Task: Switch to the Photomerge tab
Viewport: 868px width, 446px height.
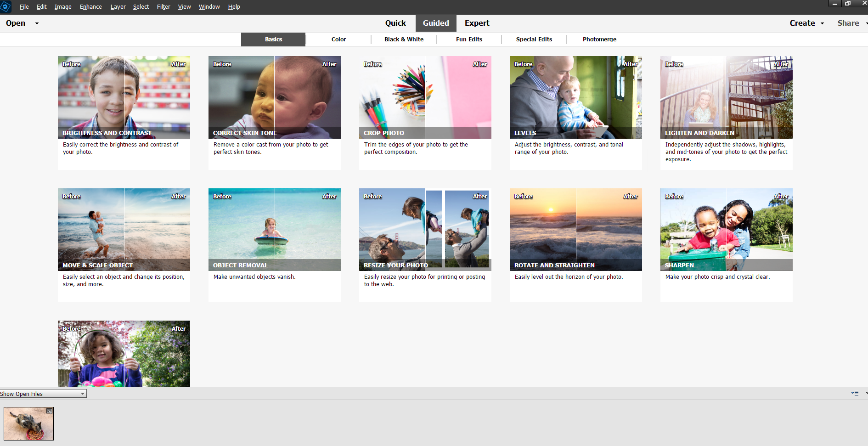Action: [599, 39]
